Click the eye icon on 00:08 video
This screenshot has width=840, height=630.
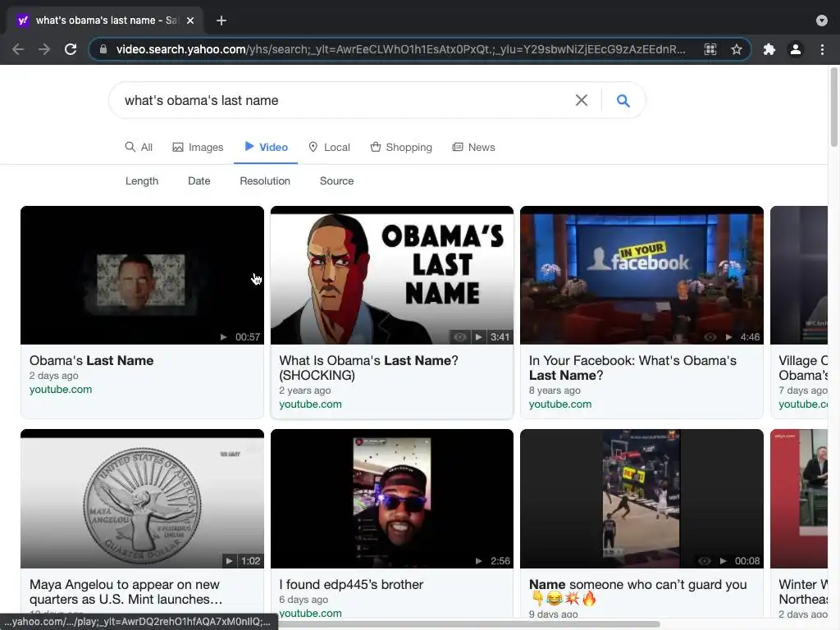click(x=705, y=561)
